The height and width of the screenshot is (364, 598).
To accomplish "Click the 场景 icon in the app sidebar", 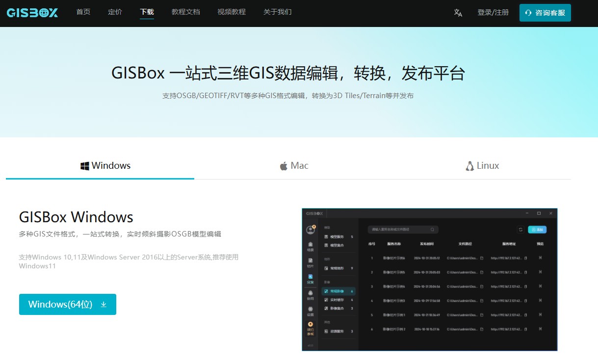I will [x=310, y=246].
